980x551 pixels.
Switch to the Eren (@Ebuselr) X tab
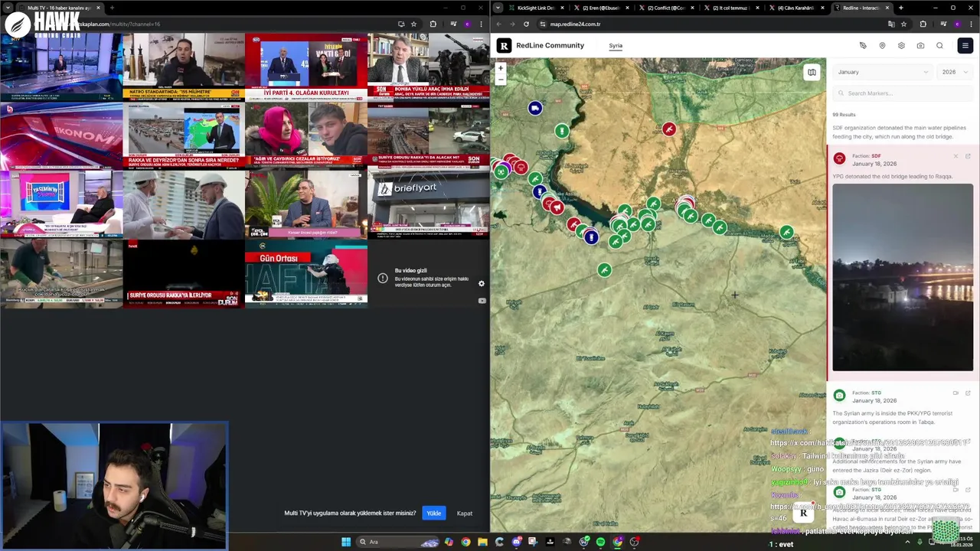point(601,8)
